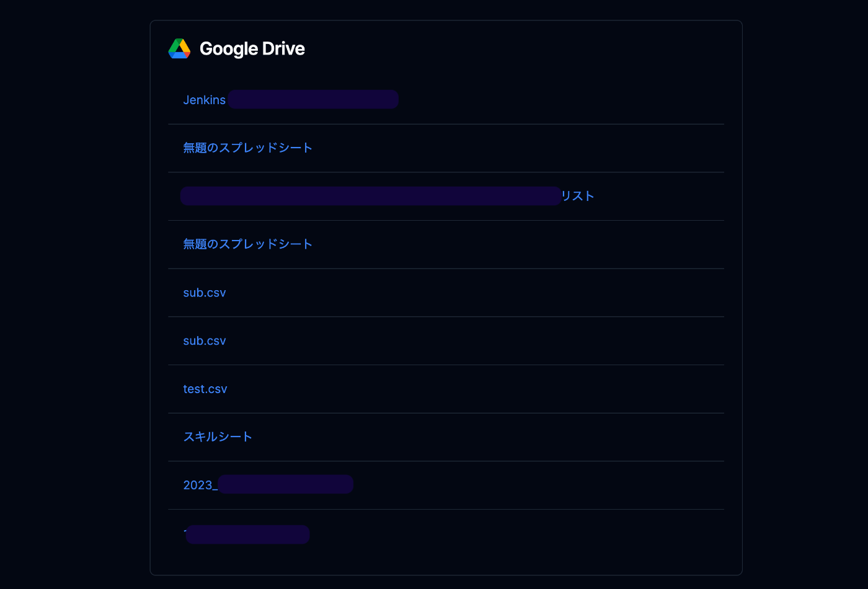
Task: Open 無題のスプレッドシート listed right below Jenkins
Action: (x=248, y=148)
